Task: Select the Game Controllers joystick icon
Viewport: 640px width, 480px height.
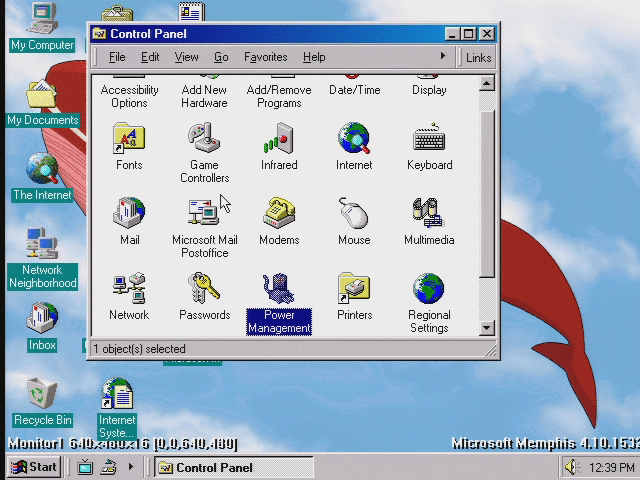Action: (x=204, y=138)
